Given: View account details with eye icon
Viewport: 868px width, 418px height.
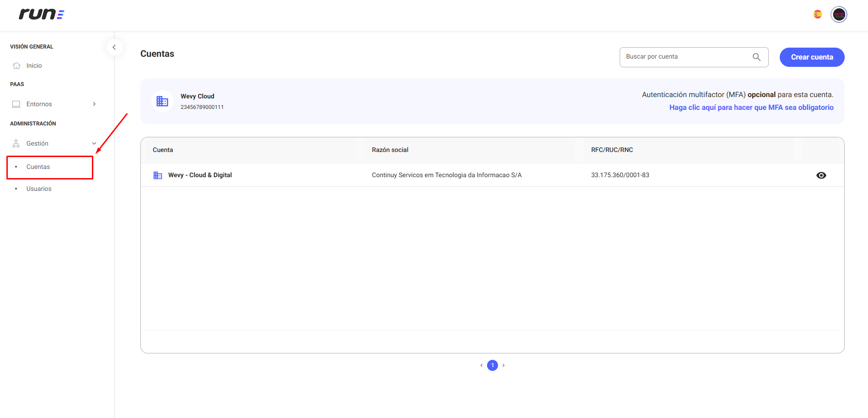Looking at the screenshot, I should click(x=821, y=175).
